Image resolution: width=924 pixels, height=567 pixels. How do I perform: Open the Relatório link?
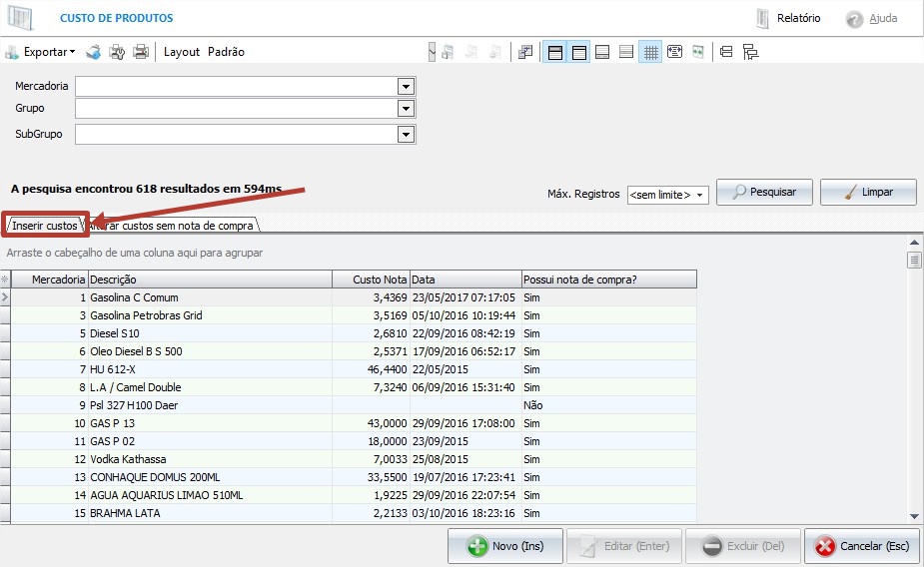click(x=798, y=18)
